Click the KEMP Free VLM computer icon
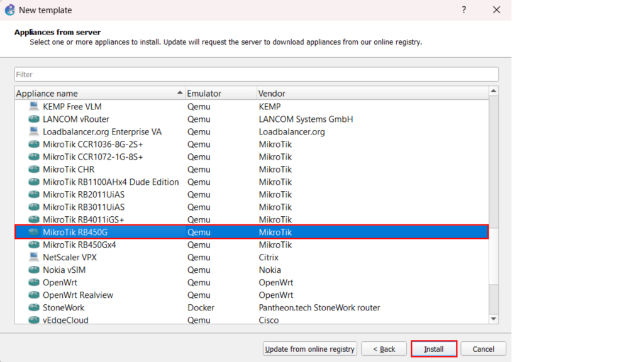Screen dimensions: 644x362 pyautogui.click(x=33, y=106)
